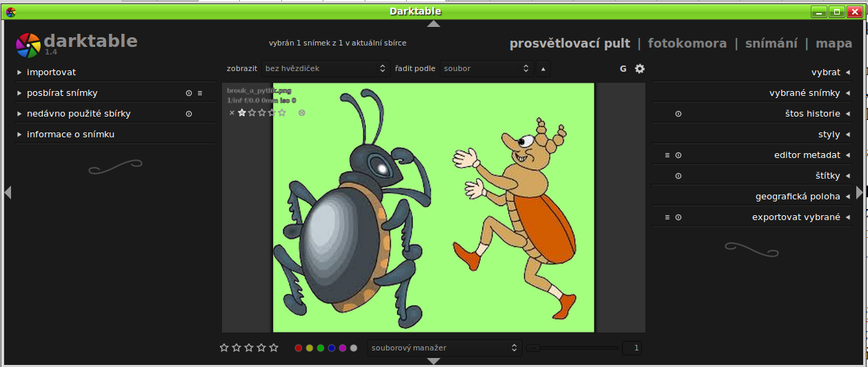Screen dimensions: 868x367
Task: Apply the blue color label
Action: (x=332, y=348)
